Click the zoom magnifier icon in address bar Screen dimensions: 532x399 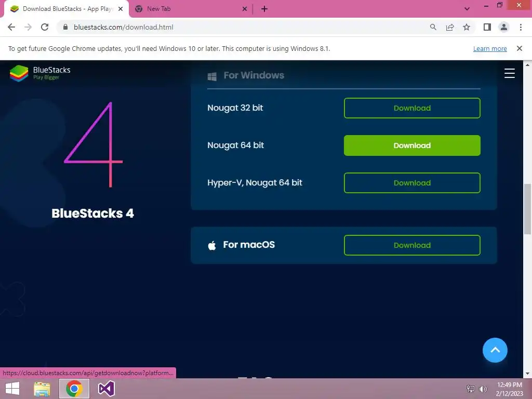click(433, 27)
